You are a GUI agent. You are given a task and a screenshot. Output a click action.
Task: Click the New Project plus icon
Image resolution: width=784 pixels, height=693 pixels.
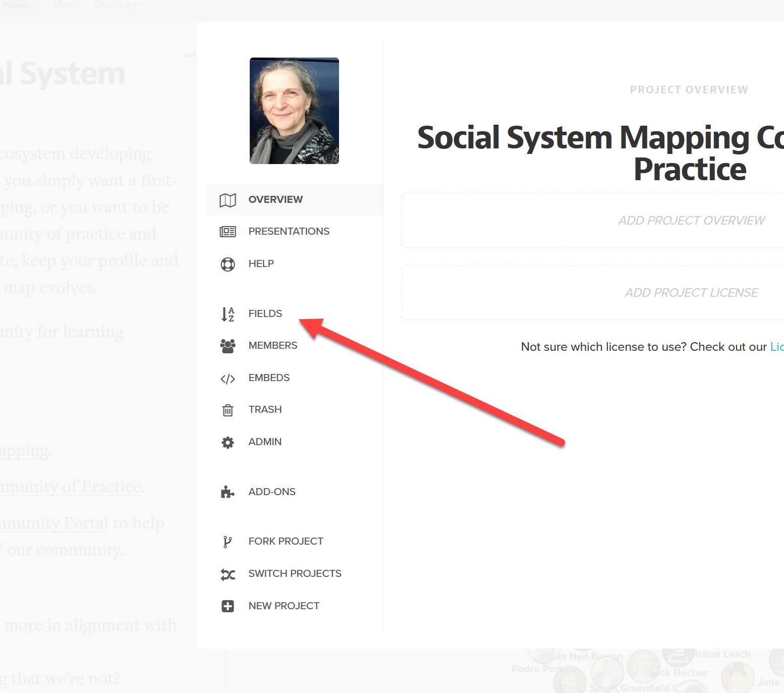[x=228, y=606]
